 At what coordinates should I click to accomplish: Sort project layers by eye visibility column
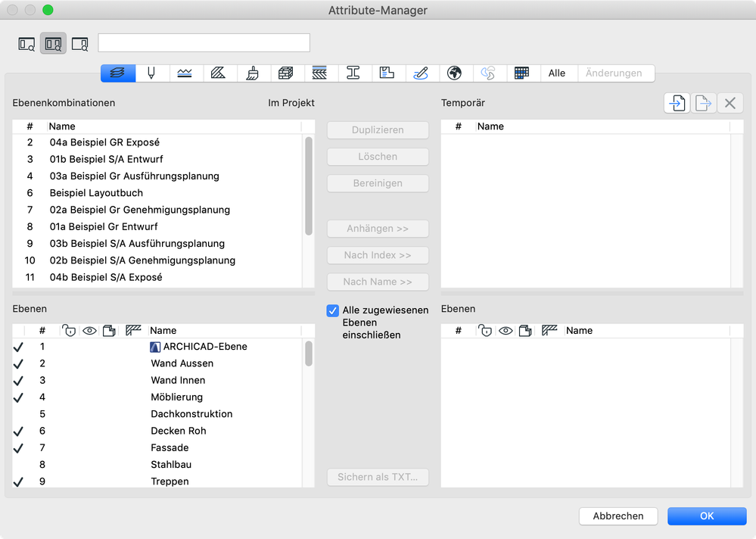90,331
